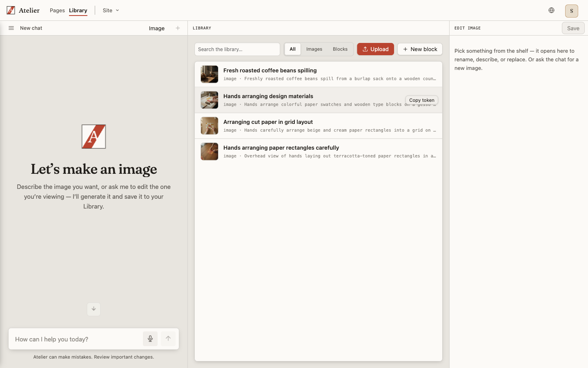Select 'Hands arranging design materials' title
The height and width of the screenshot is (368, 588).
coord(268,96)
